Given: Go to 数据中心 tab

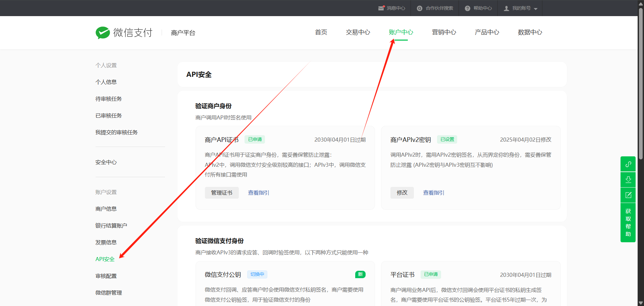Looking at the screenshot, I should (x=530, y=32).
